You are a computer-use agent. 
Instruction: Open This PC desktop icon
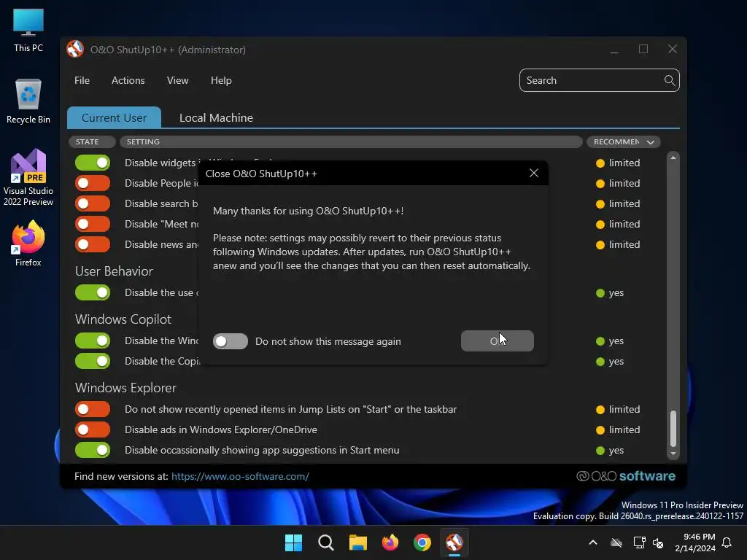click(28, 29)
